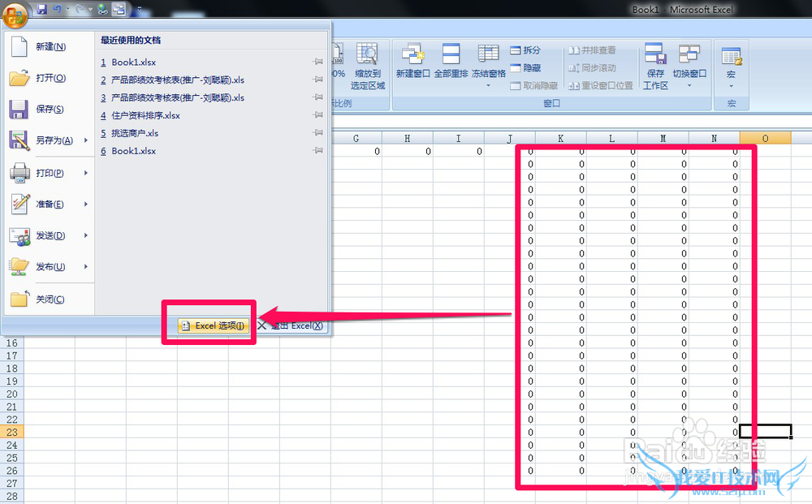Click 拆分 split window icon
Viewport: 812px width, 504px height.
516,50
